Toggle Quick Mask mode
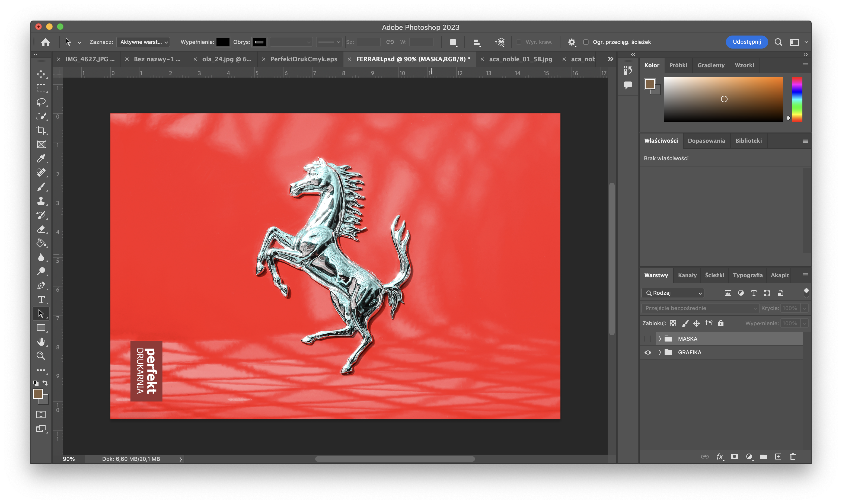Image resolution: width=842 pixels, height=504 pixels. [41, 415]
